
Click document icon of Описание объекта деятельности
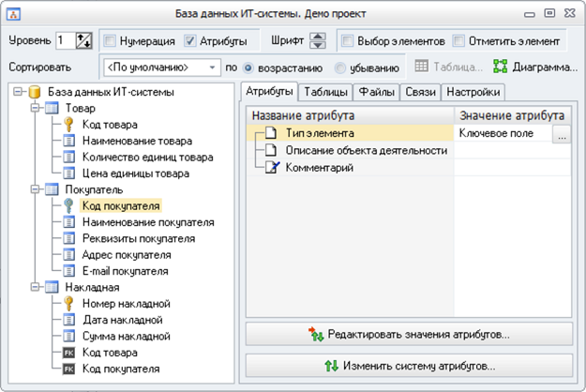[x=271, y=150]
